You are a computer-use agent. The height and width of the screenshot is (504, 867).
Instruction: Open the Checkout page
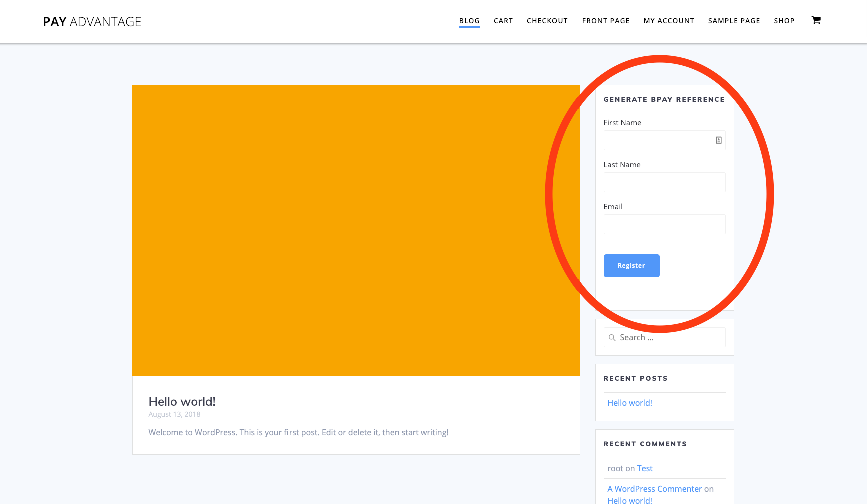pyautogui.click(x=547, y=21)
